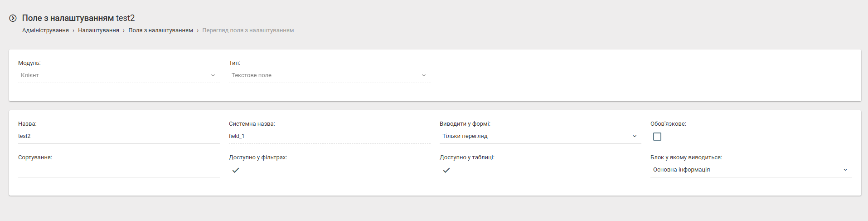Click the Доступно у таблиці checkmark
This screenshot has height=221, width=868.
tap(446, 170)
